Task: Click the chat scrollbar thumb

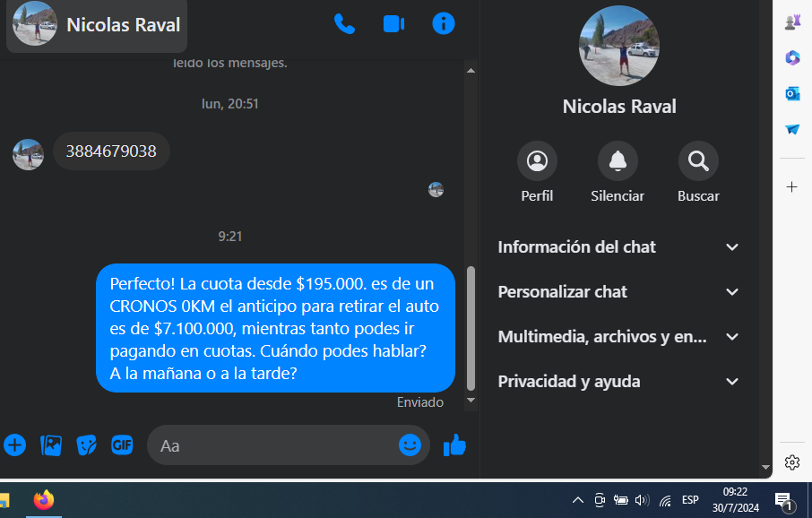Action: pyautogui.click(x=471, y=328)
